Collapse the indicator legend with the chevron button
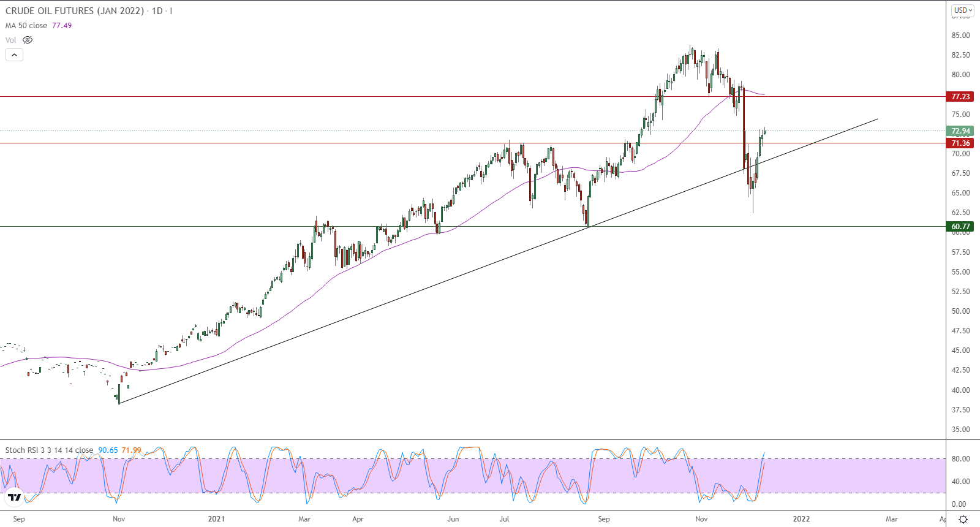980x527 pixels. (x=14, y=55)
